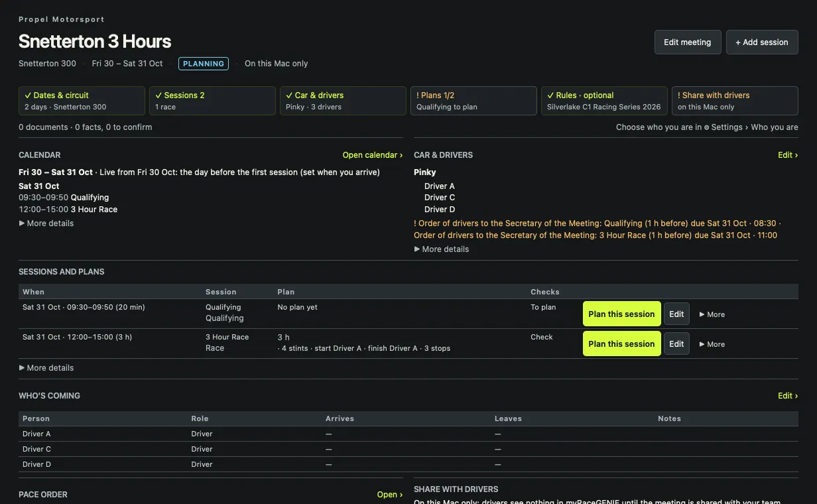The width and height of the screenshot is (817, 504).
Task: Go to the Plans 1/2 step chip
Action: 473,101
